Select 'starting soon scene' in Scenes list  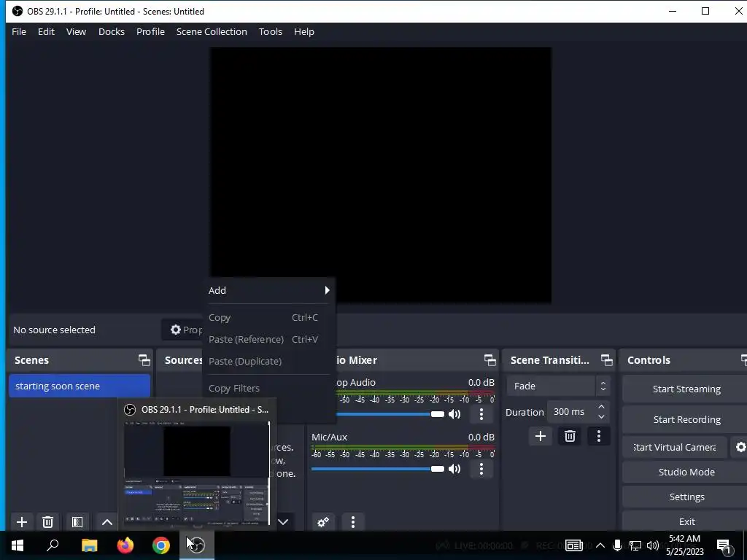80,386
